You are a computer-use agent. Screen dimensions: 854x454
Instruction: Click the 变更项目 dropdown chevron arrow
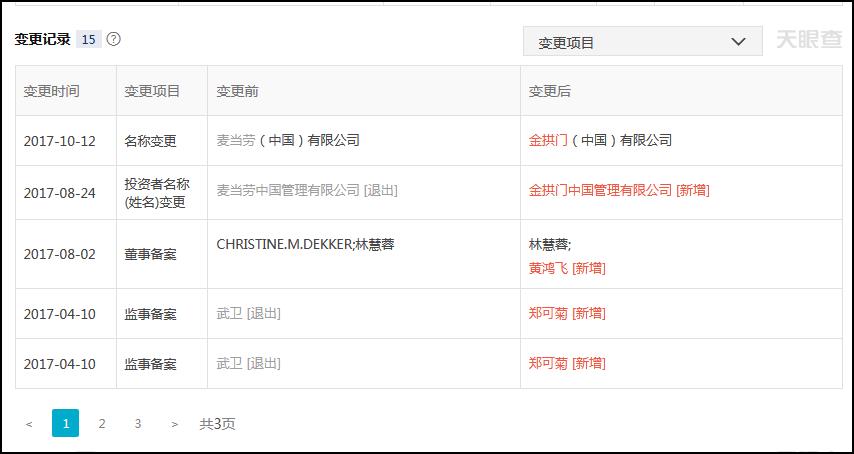[x=739, y=42]
